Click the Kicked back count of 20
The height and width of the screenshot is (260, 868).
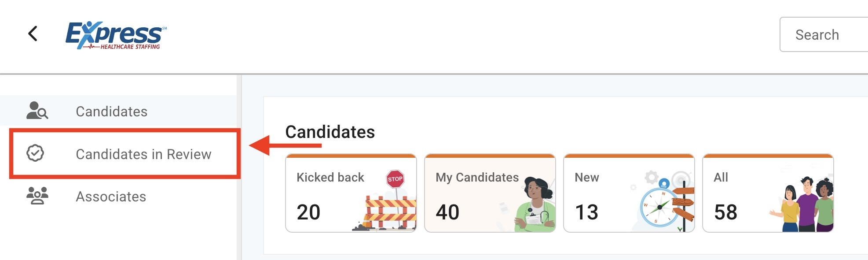click(308, 212)
